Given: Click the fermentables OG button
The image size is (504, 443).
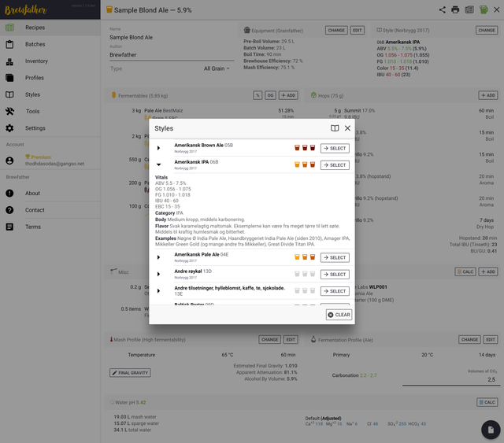Looking at the screenshot, I should pos(270,95).
